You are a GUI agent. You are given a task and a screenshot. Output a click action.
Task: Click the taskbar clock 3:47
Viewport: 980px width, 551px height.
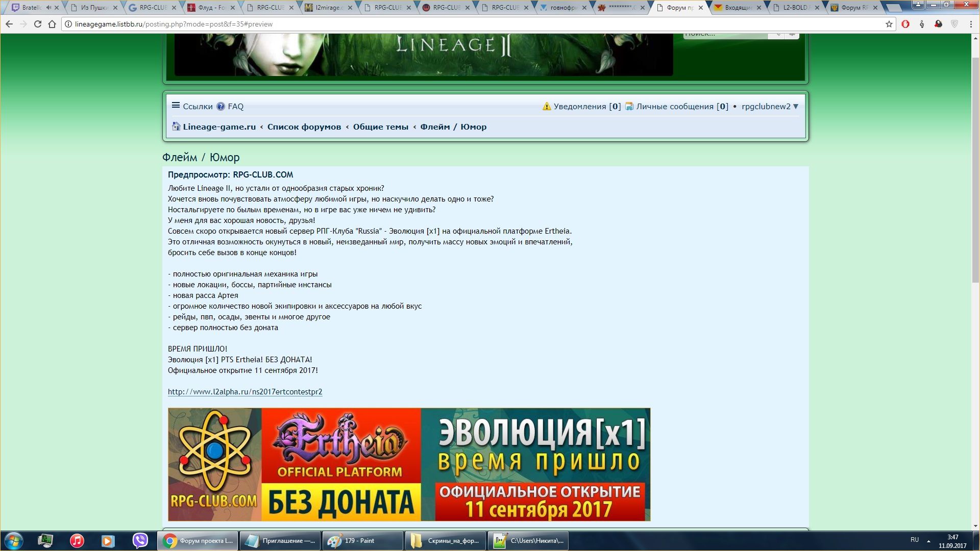952,537
